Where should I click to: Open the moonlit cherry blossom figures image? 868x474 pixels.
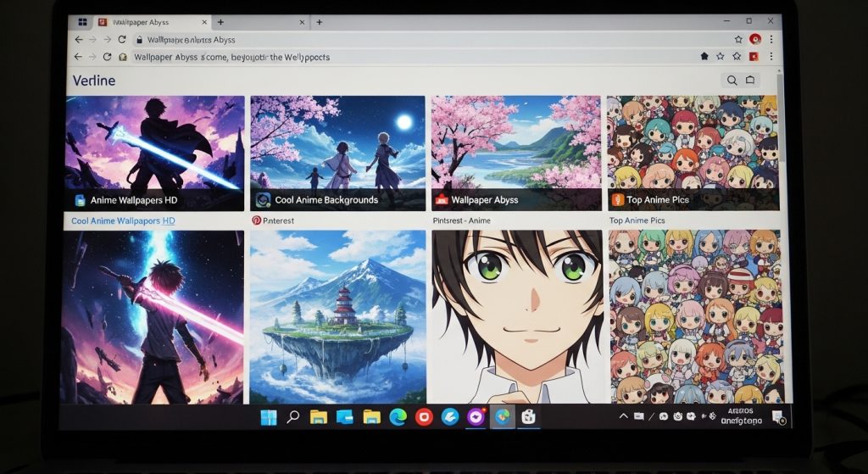click(x=337, y=153)
